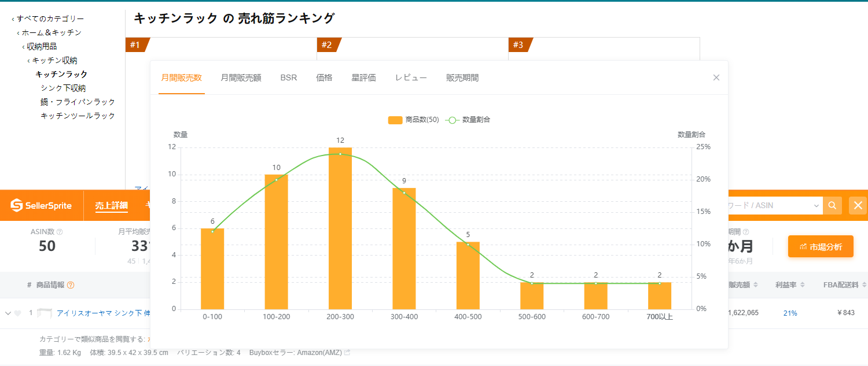
Task: Open the シンク下収納 category link
Action: (63, 88)
